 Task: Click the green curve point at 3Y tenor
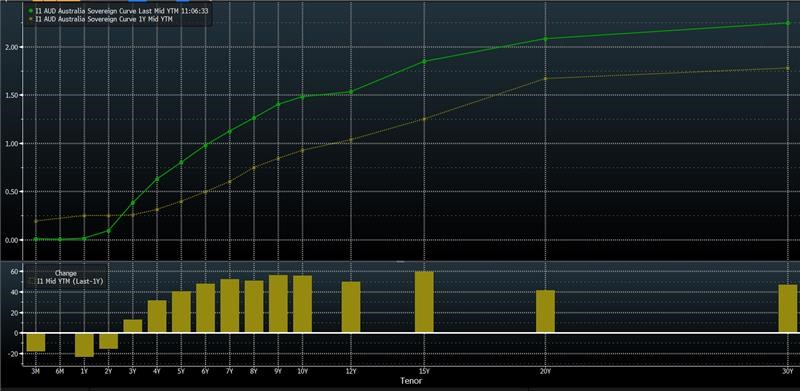coord(133,203)
